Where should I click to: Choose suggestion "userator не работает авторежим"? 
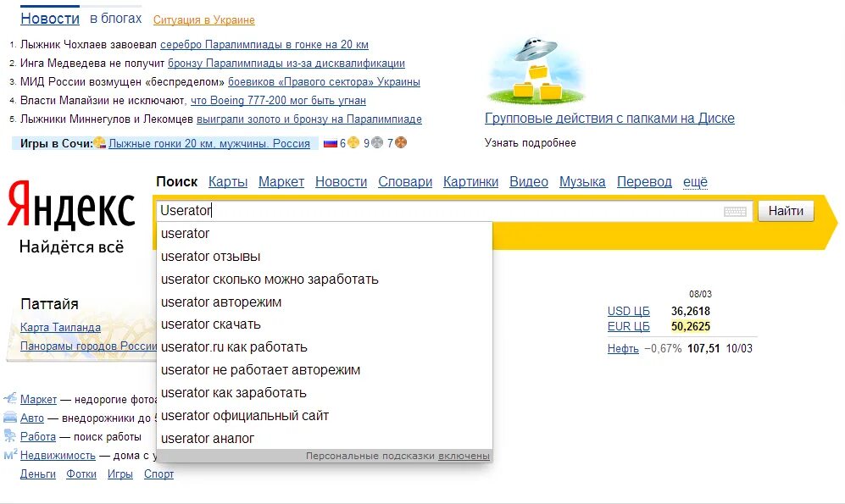click(325, 370)
